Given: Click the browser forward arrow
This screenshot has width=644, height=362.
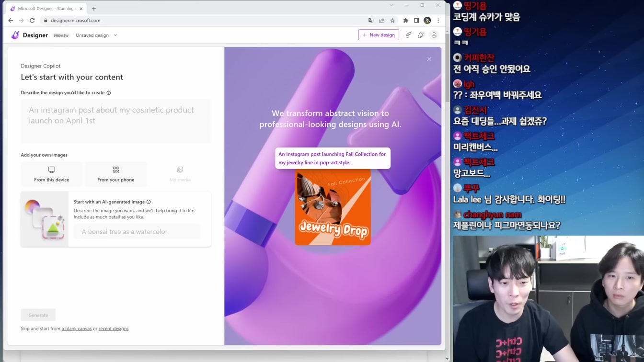Looking at the screenshot, I should pos(22,21).
